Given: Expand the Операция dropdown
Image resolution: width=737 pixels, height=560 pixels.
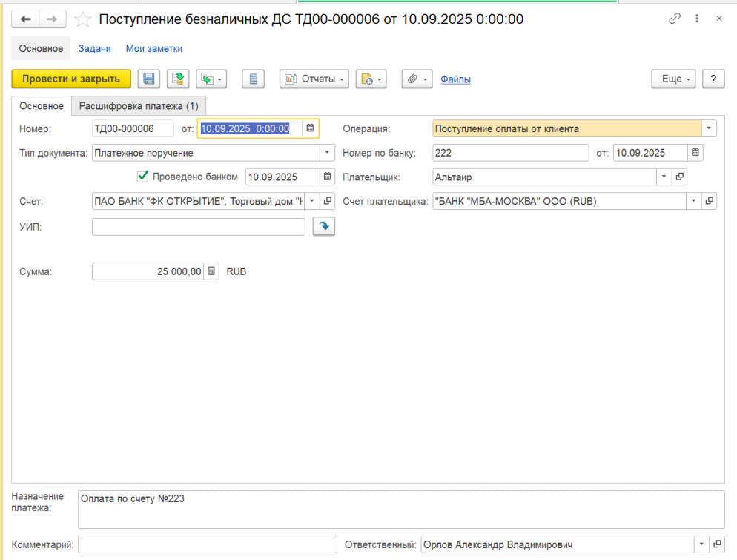Looking at the screenshot, I should [x=709, y=128].
